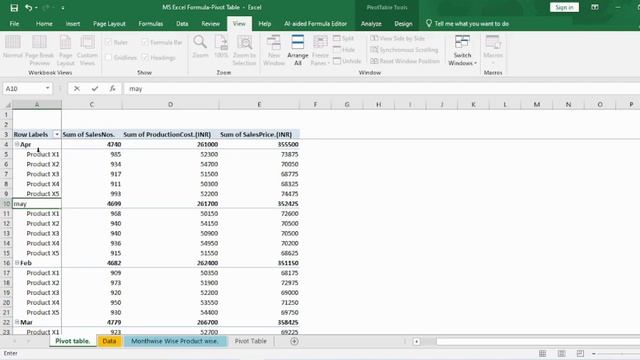The image size is (640, 360).
Task: Click Unhide window
Action: click(x=347, y=61)
